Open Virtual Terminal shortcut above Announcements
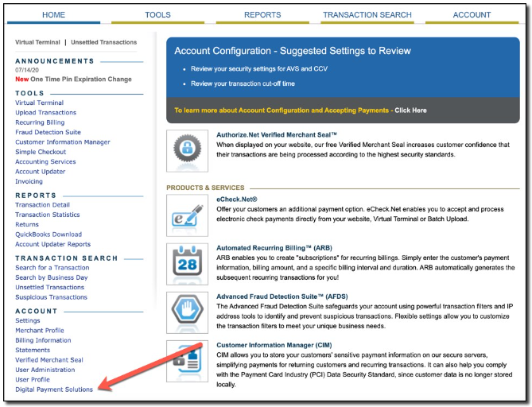Image resolution: width=532 pixels, height=407 pixels. 37,42
